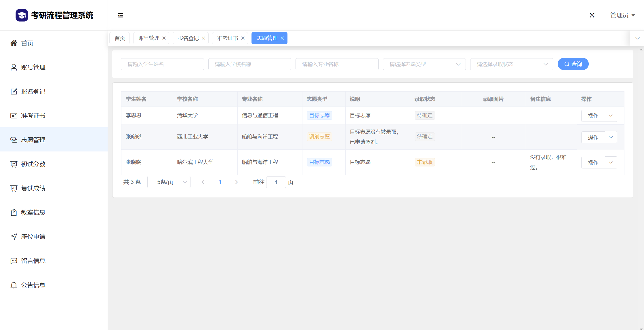
Task: Open the 请选择志愿类型 dropdown
Action: point(424,64)
